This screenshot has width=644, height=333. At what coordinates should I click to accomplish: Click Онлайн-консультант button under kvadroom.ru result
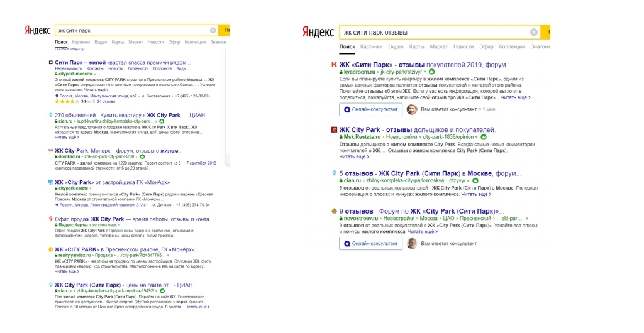coord(370,109)
